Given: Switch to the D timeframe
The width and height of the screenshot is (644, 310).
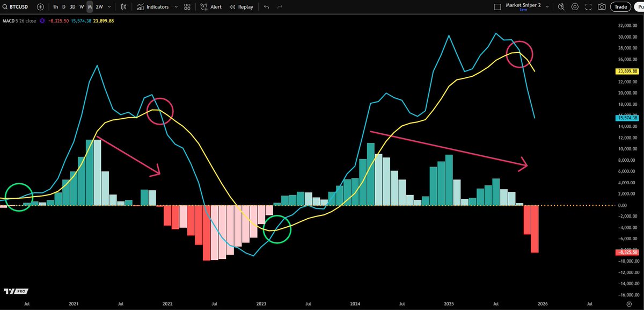Looking at the screenshot, I should [x=64, y=7].
